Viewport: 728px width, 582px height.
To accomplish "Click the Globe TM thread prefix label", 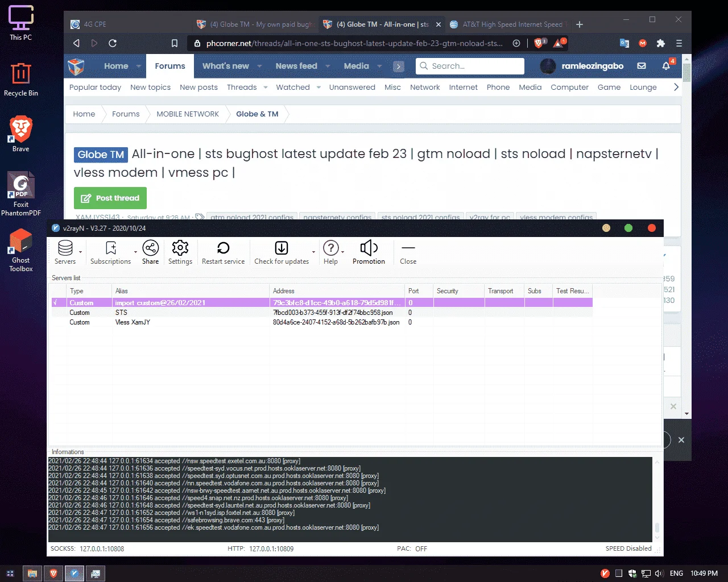I will tap(101, 155).
